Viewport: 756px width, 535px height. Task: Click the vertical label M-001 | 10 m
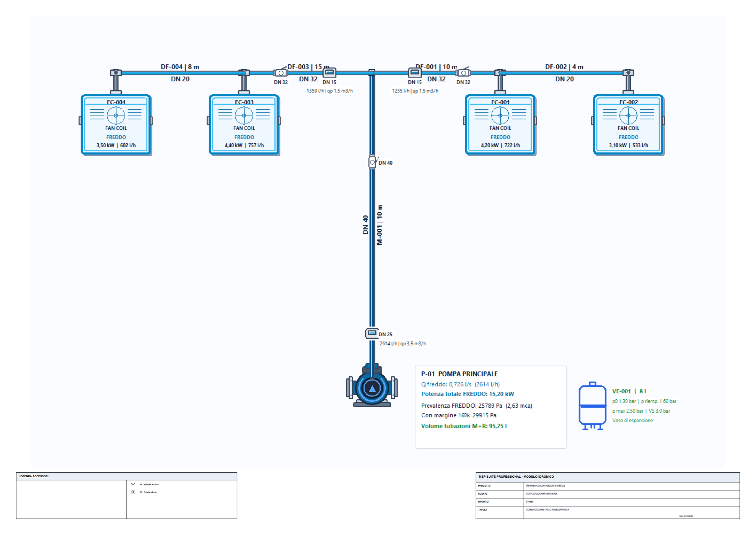click(379, 225)
